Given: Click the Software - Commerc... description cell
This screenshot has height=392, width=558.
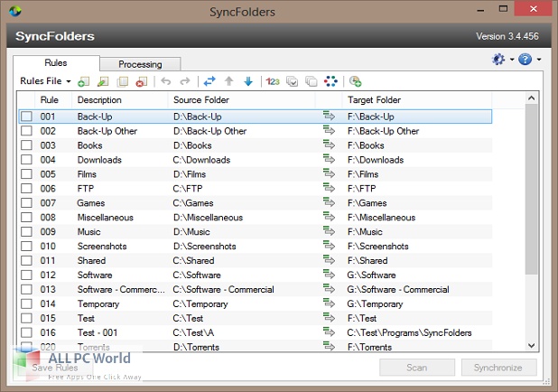Looking at the screenshot, I should point(121,289).
